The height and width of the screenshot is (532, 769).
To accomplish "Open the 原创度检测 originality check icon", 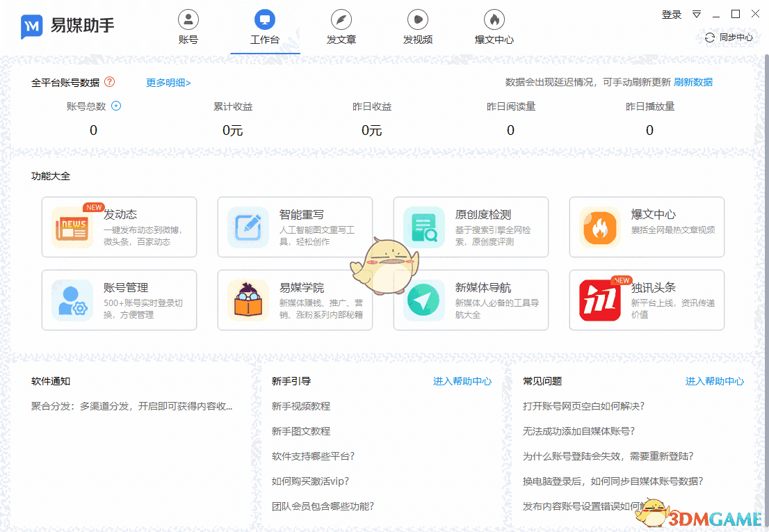I will pyautogui.click(x=425, y=228).
